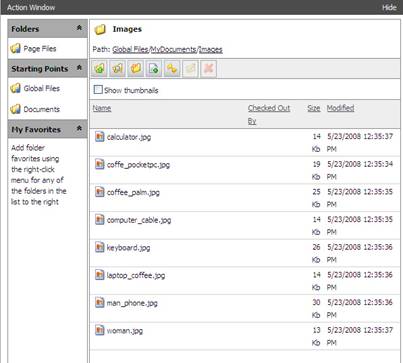The image size is (403, 363).
Task: Collapse the My Favorites panel chevron
Action: [79, 128]
